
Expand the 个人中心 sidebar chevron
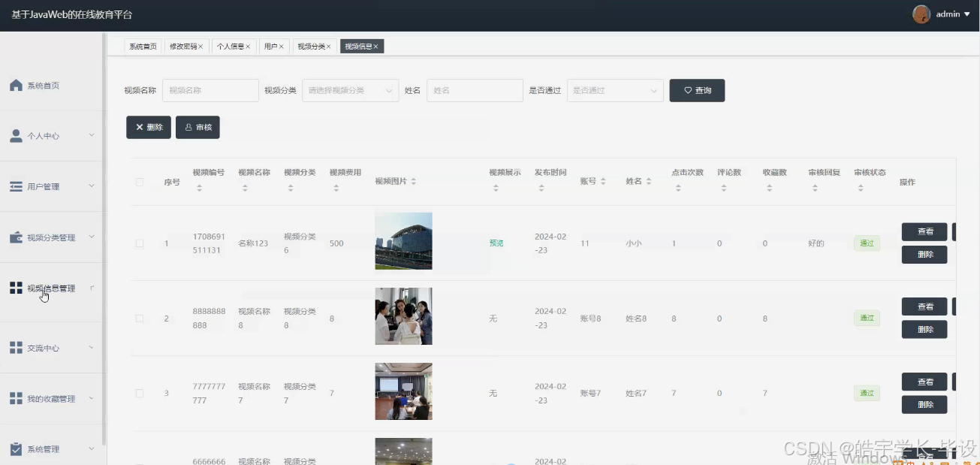pos(92,135)
